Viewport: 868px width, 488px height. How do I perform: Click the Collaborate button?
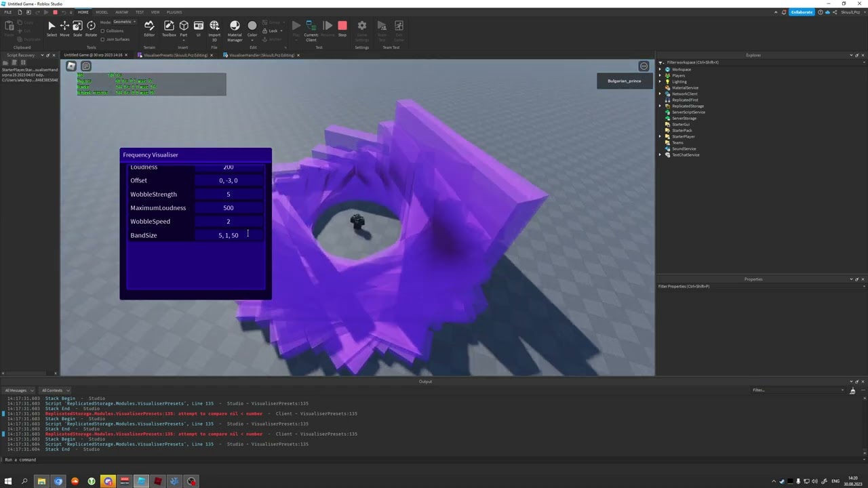802,12
